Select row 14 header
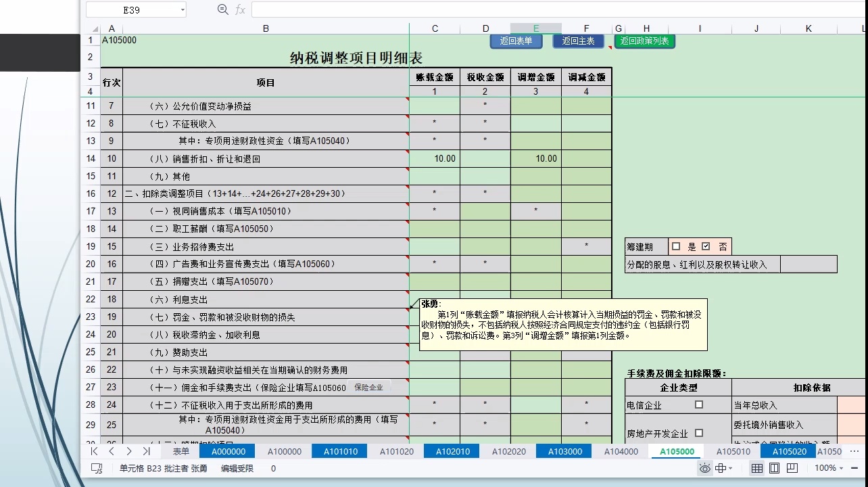 pos(91,159)
